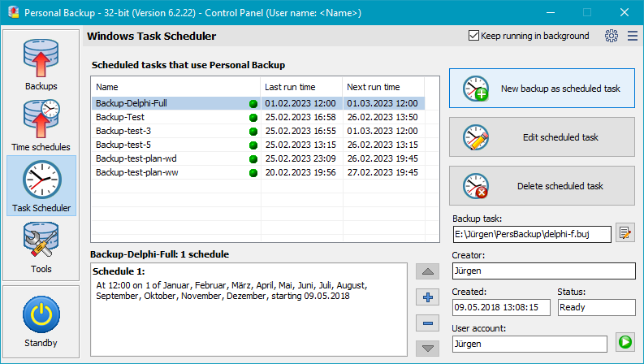Viewport: 644px width, 364px height.
Task: Click the Status field showing Ready
Action: pos(596,307)
